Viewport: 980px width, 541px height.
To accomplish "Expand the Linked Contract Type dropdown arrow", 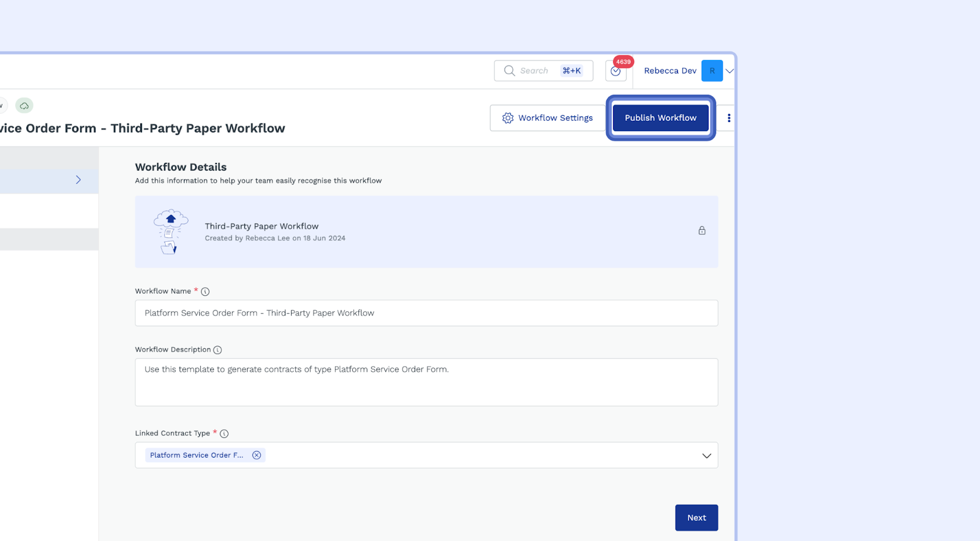I will [x=706, y=456].
